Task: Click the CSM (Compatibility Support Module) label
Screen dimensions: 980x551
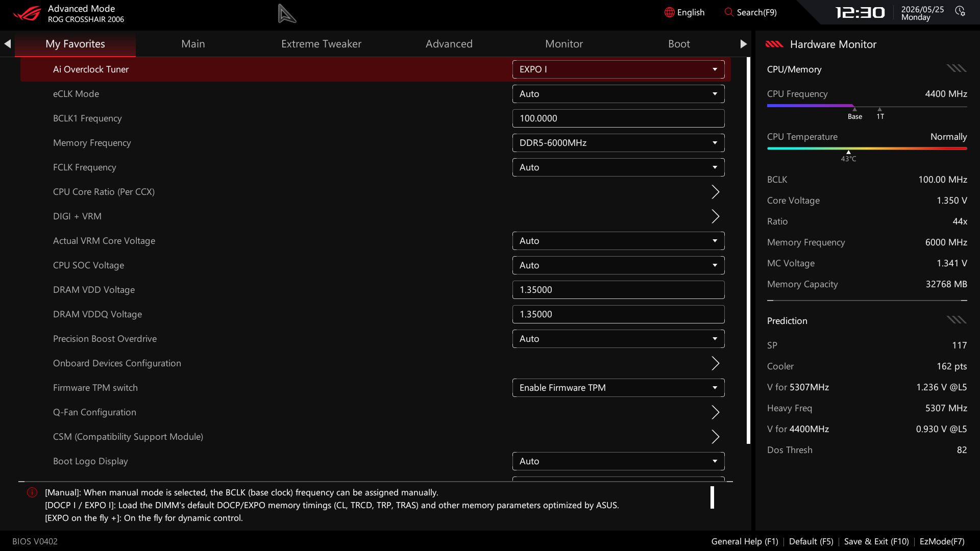Action: coord(128,437)
